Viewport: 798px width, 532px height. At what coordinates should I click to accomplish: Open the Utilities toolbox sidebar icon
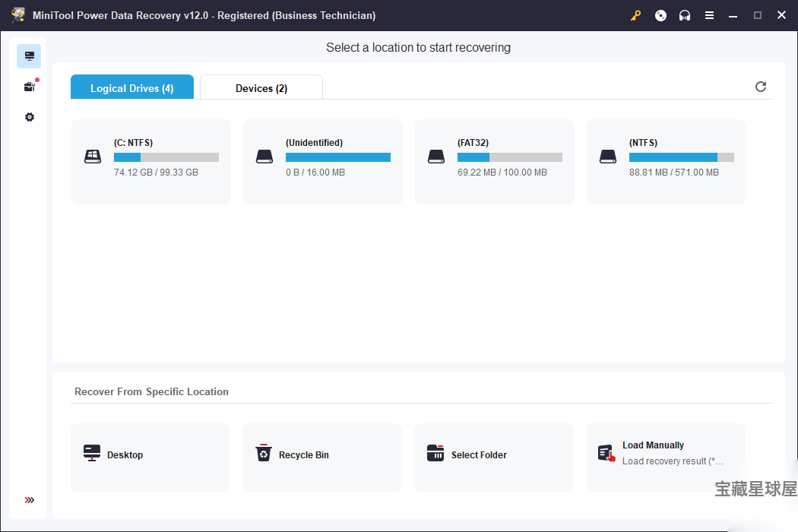click(30, 87)
